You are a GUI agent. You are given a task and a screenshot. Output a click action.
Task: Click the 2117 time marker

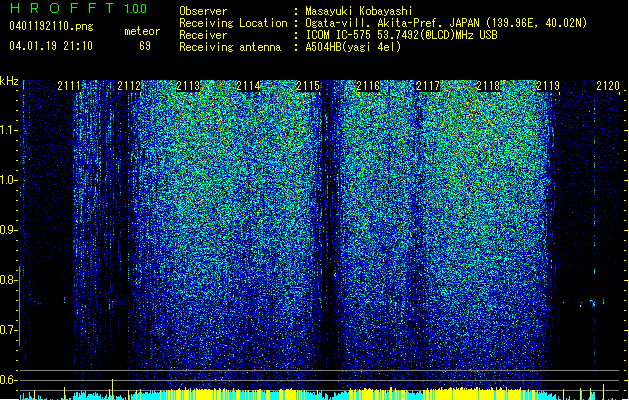[428, 85]
